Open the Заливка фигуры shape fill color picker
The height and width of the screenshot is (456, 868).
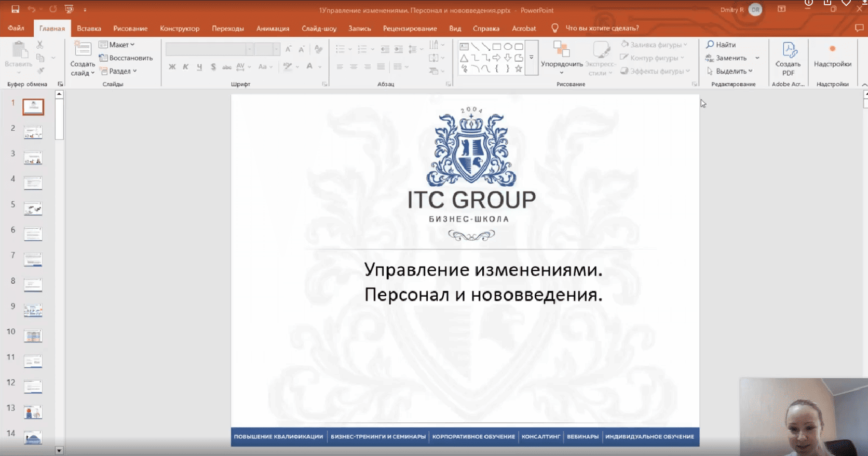(x=654, y=45)
